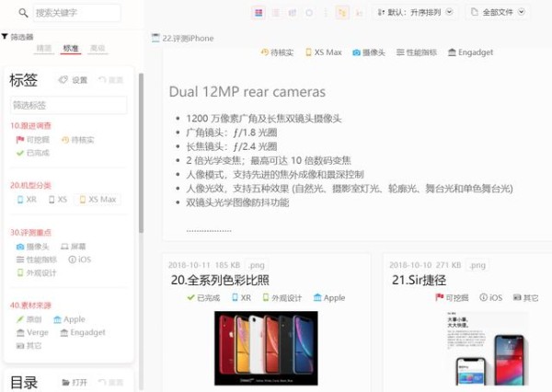The width and height of the screenshot is (552, 392).
Task: Click Engadget tag on the top note card
Action: tap(470, 52)
